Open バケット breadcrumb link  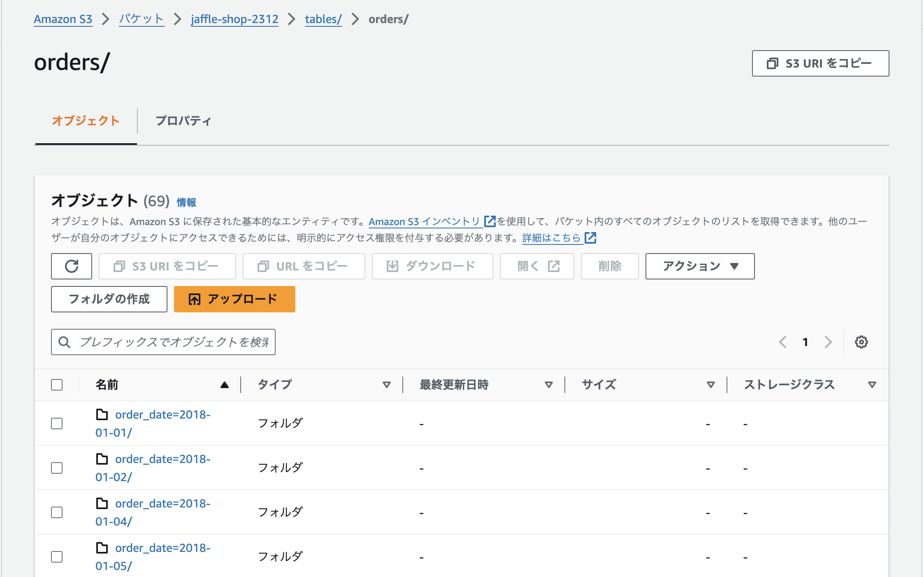click(x=142, y=19)
